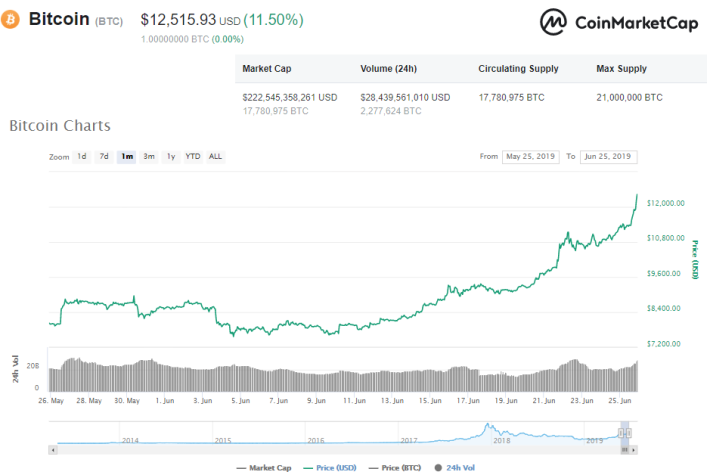Select the 1y zoom range

pyautogui.click(x=171, y=157)
